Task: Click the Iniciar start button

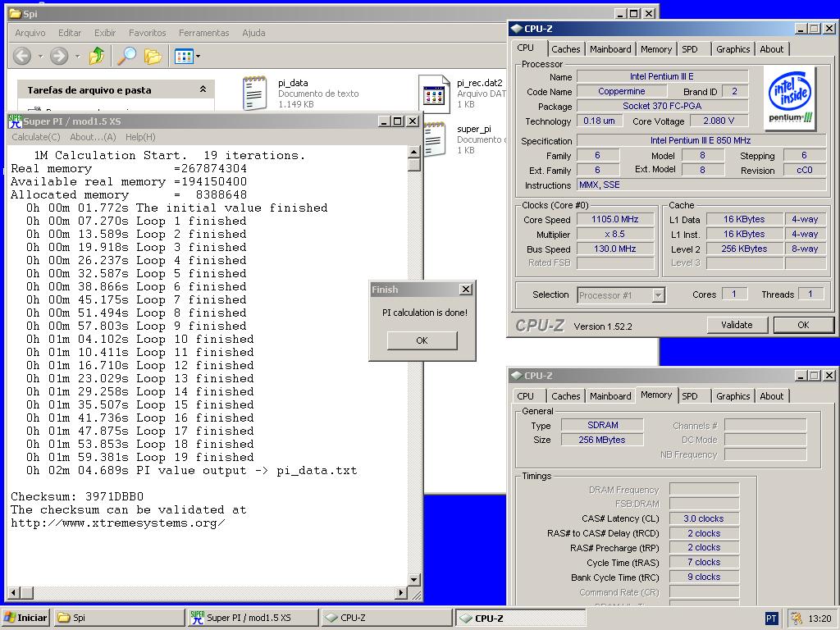Action: pyautogui.click(x=25, y=618)
